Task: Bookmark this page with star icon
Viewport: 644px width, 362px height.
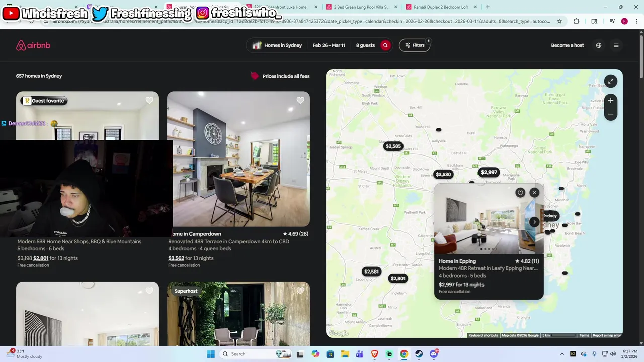Action: point(559,21)
